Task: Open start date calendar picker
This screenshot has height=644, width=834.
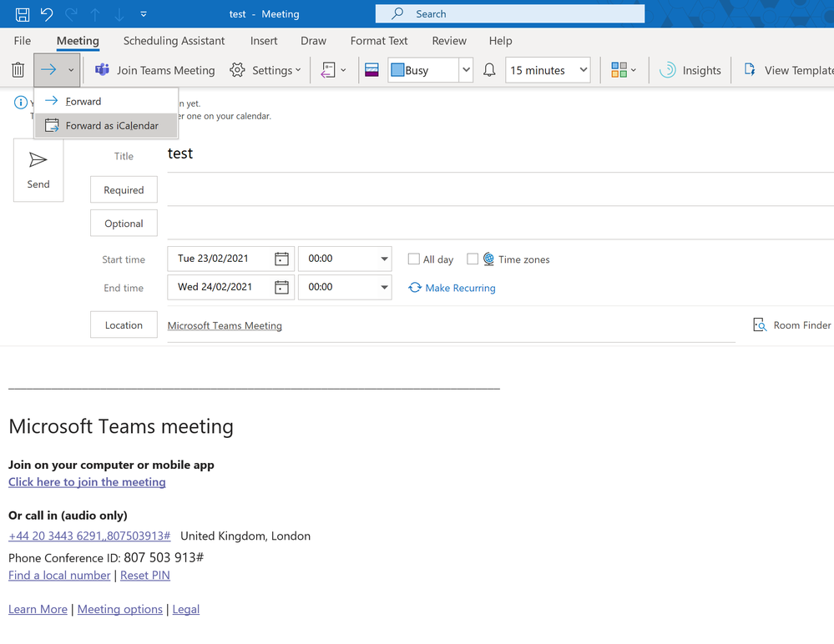Action: coord(281,259)
